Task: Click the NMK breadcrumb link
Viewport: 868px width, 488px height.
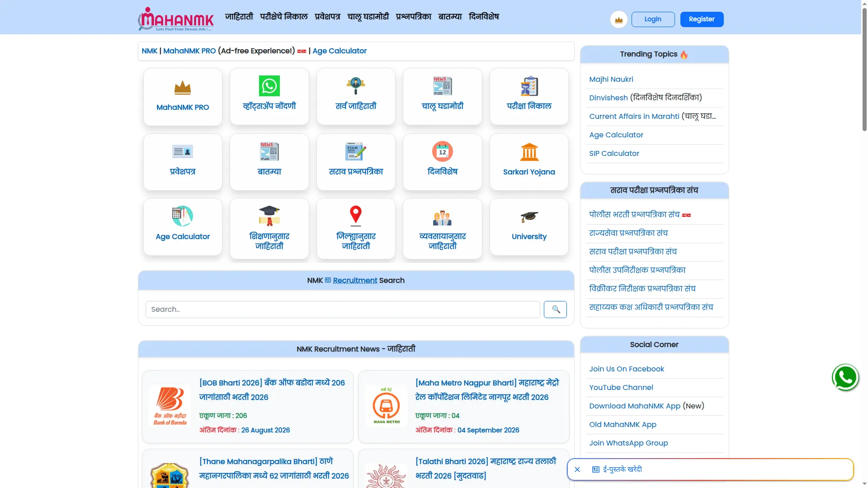Action: pyautogui.click(x=150, y=51)
